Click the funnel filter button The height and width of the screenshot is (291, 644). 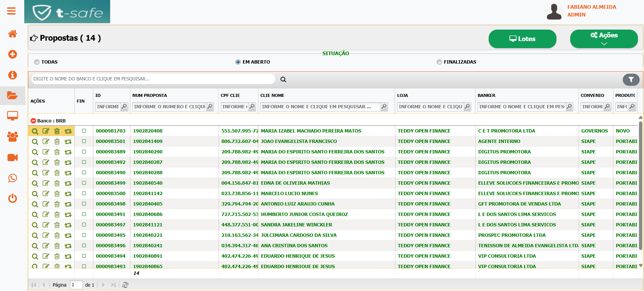631,80
